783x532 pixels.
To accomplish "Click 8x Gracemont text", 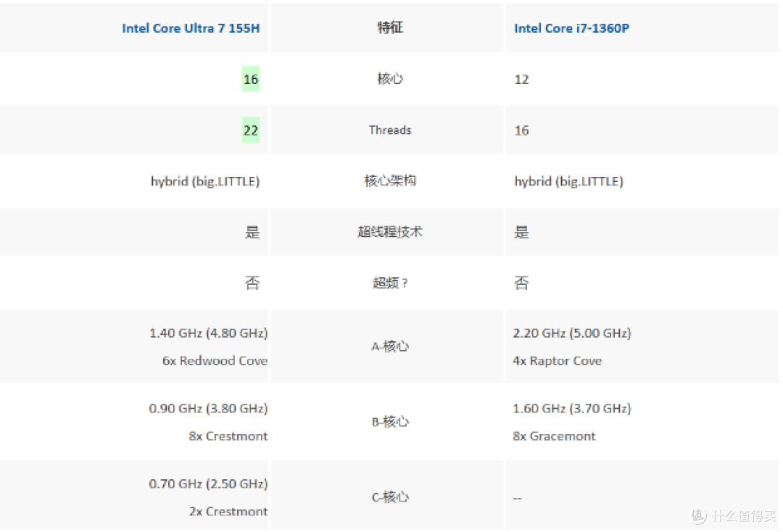I will click(555, 436).
